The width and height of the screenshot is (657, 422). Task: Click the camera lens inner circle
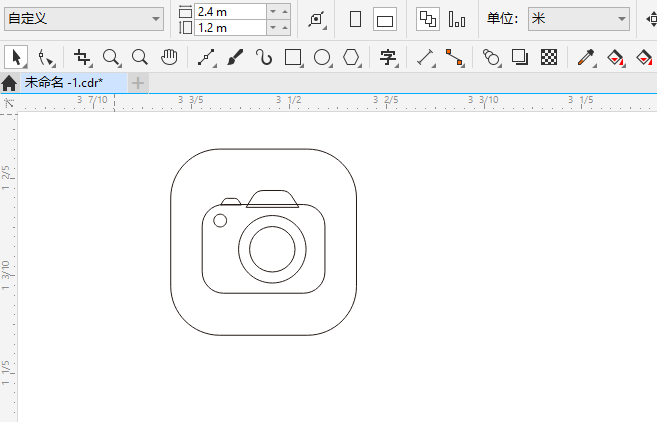click(272, 249)
